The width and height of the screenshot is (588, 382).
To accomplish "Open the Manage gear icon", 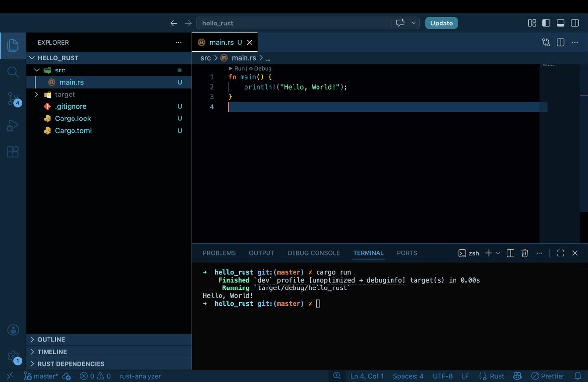I will point(13,356).
